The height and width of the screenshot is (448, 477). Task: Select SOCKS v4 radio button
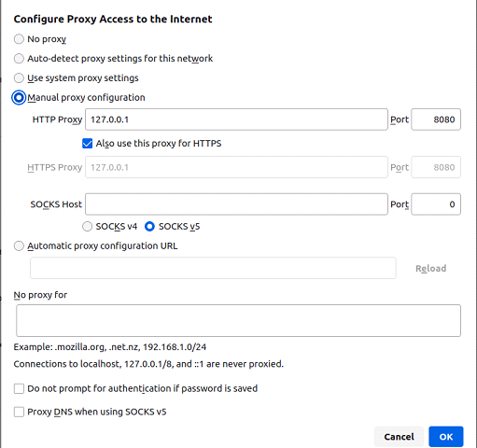(x=87, y=227)
